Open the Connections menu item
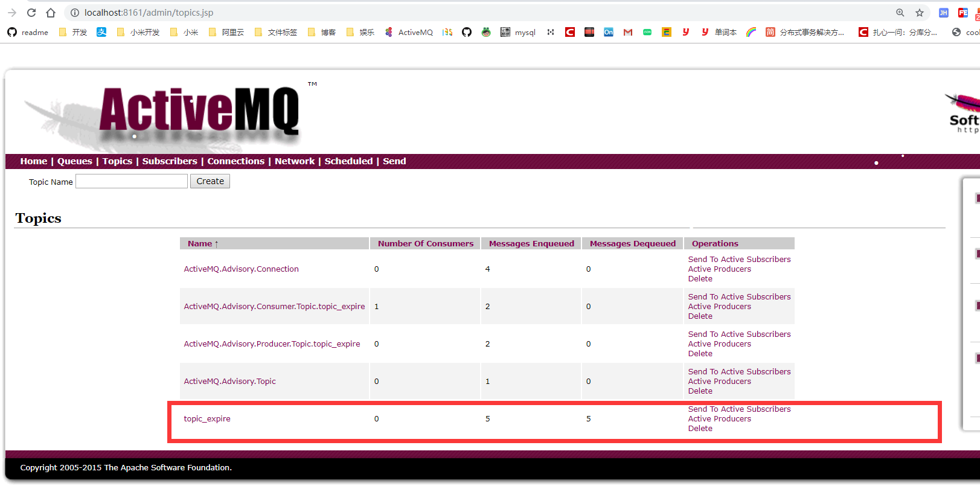980x486 pixels. tap(236, 161)
